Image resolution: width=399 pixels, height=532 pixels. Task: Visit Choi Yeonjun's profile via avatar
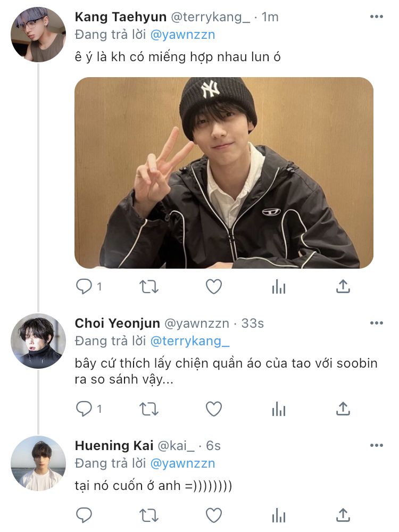coord(38,340)
